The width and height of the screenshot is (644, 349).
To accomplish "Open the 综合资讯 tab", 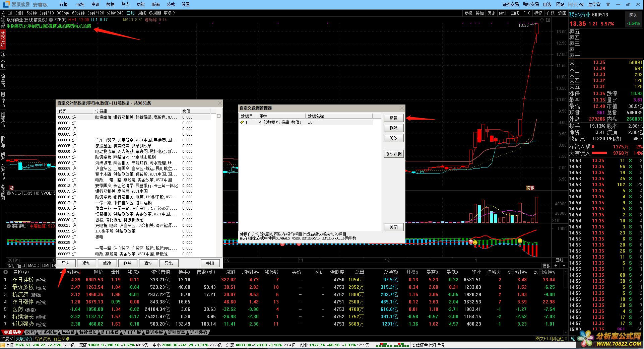I will tap(43, 339).
